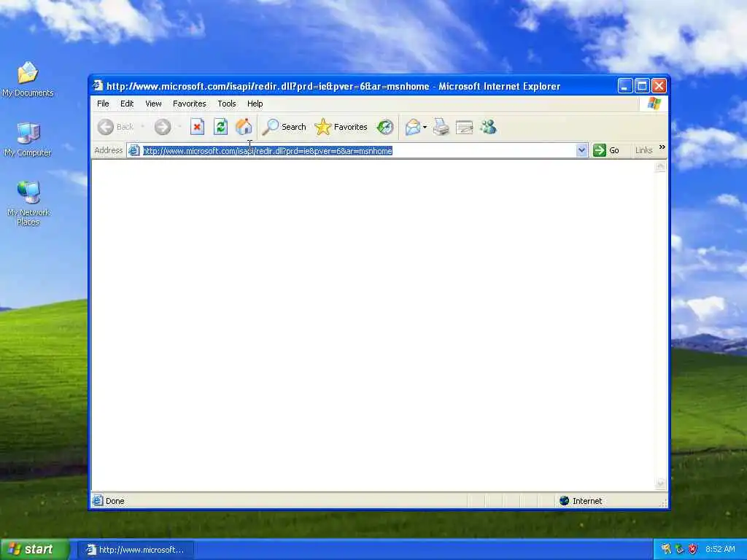Click the IE icon in the title bar
The height and width of the screenshot is (560, 747).
click(98, 86)
